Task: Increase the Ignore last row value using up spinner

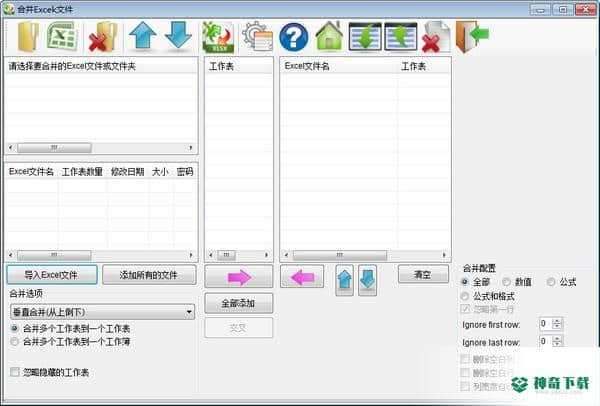Action: tap(557, 338)
